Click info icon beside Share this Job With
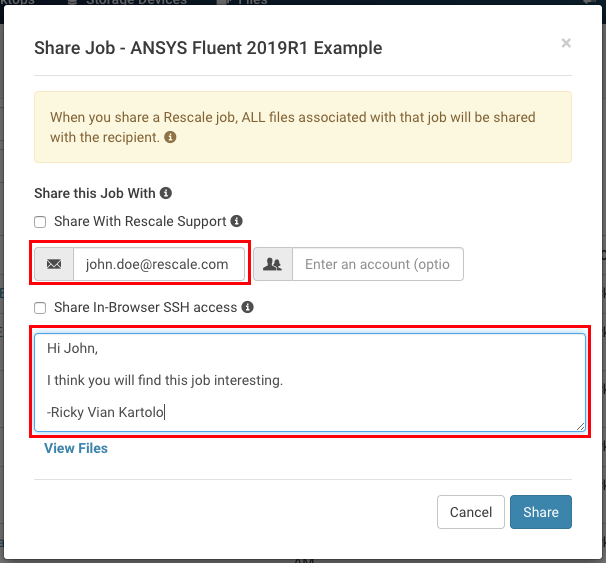Viewport: 606px width, 563px height. tap(166, 193)
